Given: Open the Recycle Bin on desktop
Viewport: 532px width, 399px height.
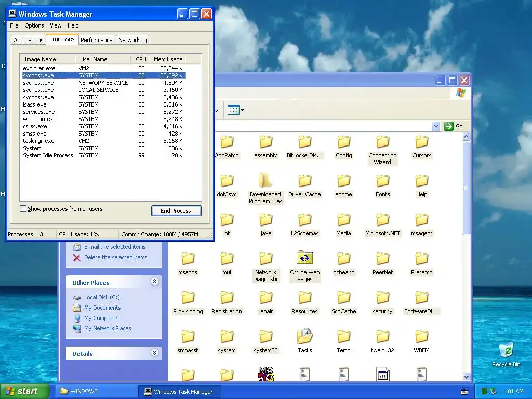Looking at the screenshot, I should coord(506,355).
